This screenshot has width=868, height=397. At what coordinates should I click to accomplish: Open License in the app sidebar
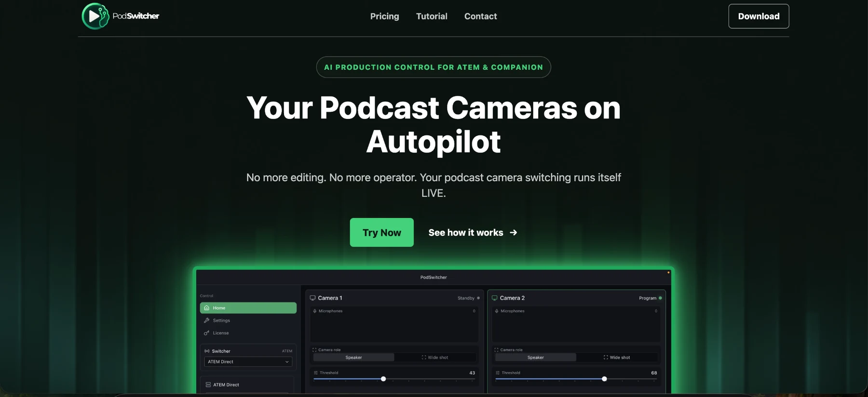point(248,333)
